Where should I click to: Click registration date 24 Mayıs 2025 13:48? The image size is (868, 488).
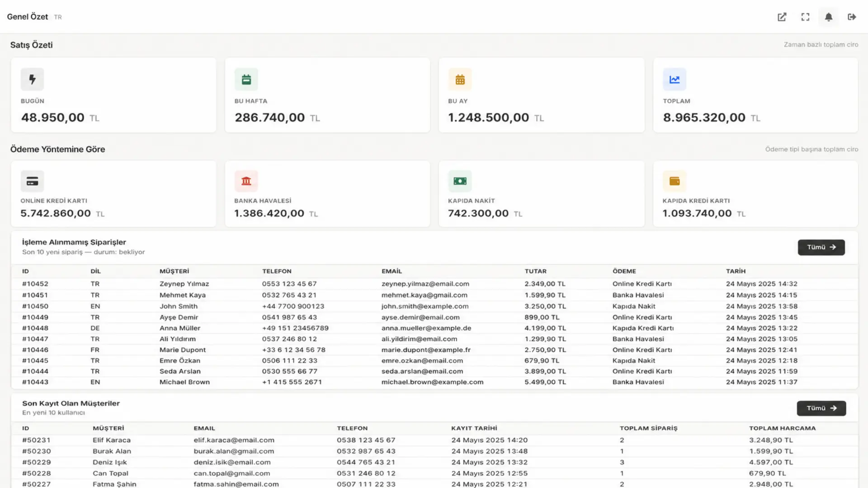pyautogui.click(x=490, y=451)
